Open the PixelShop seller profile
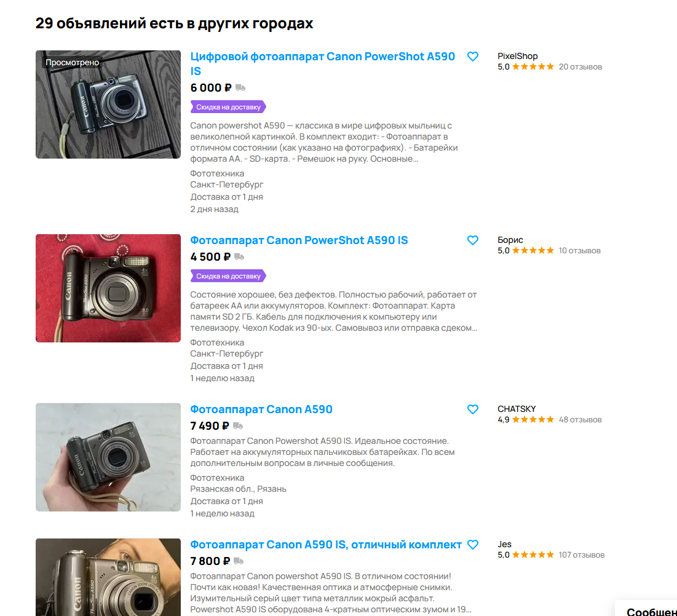This screenshot has height=616, width=677. click(x=517, y=56)
